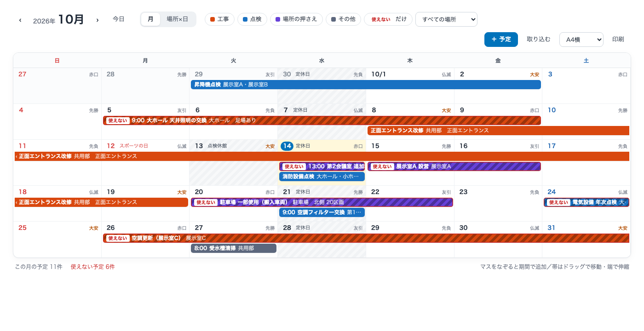Select the highlighted date 14
This screenshot has width=644, height=331.
click(287, 146)
